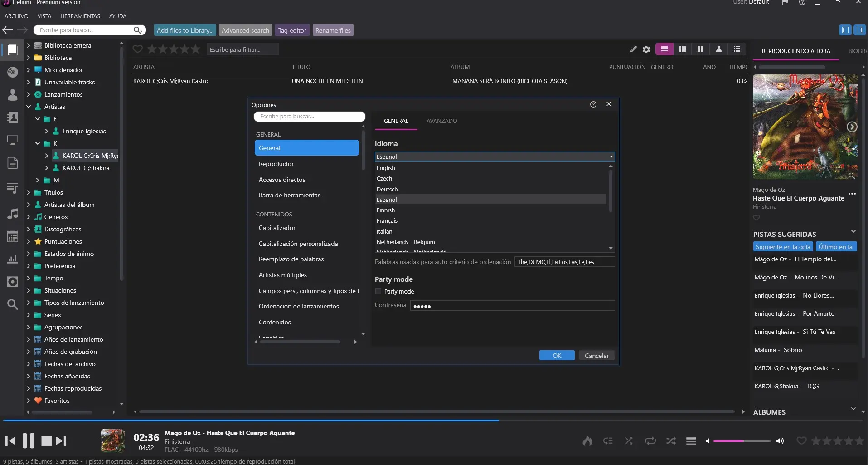Image resolution: width=868 pixels, height=465 pixels.
Task: Switch to the AVANZADO tab
Action: point(441,121)
